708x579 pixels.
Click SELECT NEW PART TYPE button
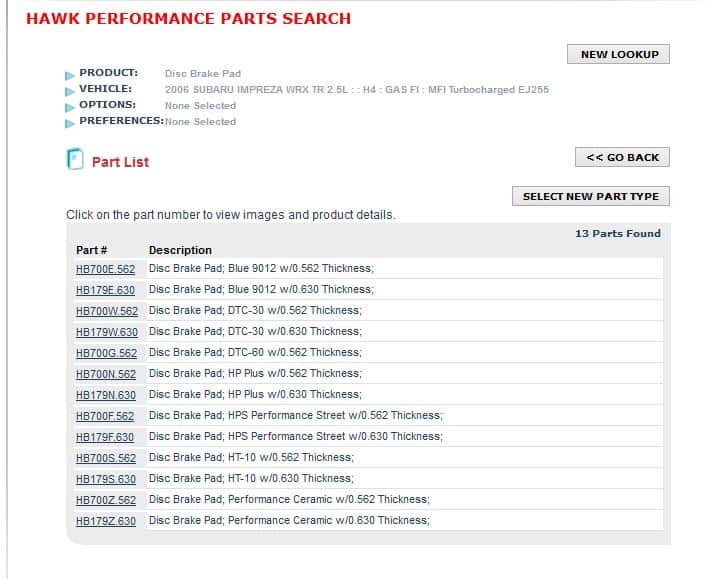point(591,196)
